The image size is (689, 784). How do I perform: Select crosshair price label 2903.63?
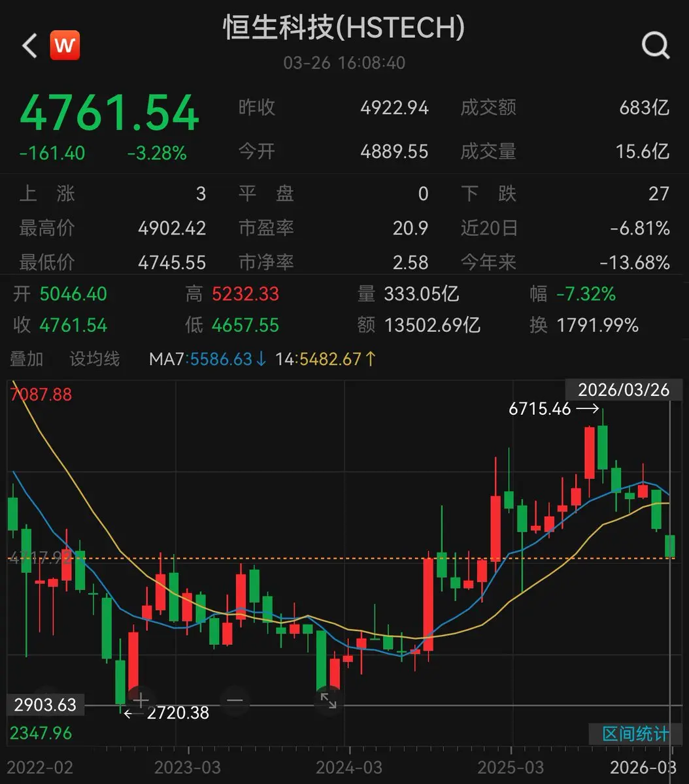(x=46, y=706)
